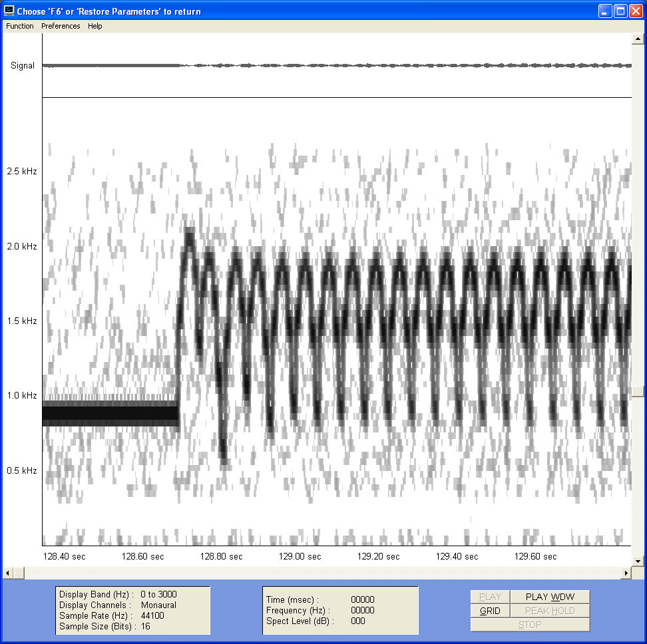This screenshot has width=647, height=644.
Task: Click the '128.80 sec' time label
Action: [x=222, y=557]
